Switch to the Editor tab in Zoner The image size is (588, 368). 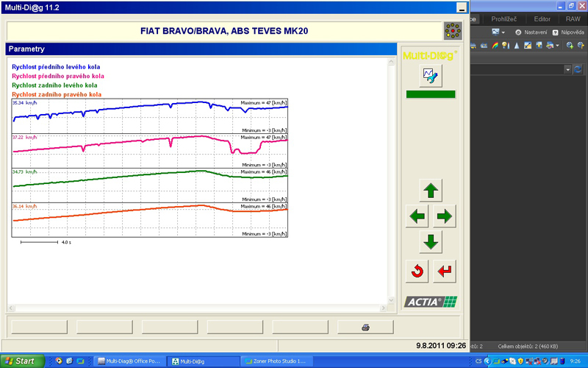point(542,19)
